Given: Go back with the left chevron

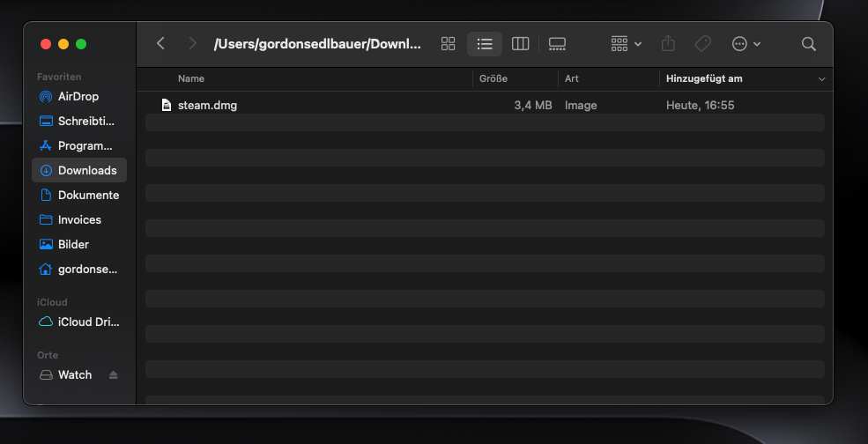Looking at the screenshot, I should click(x=160, y=43).
